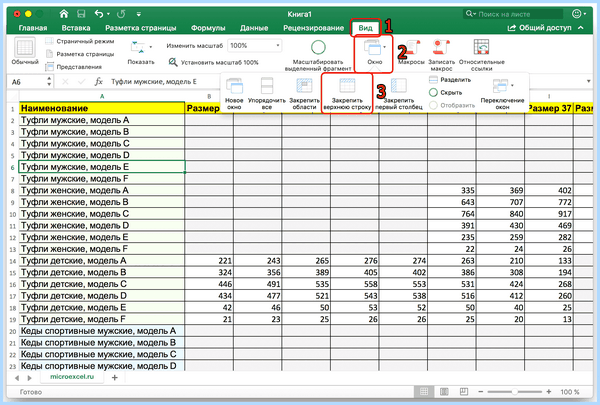Screen dimensions: 600x405
Task: Select row 14 header
Action: pyautogui.click(x=13, y=261)
